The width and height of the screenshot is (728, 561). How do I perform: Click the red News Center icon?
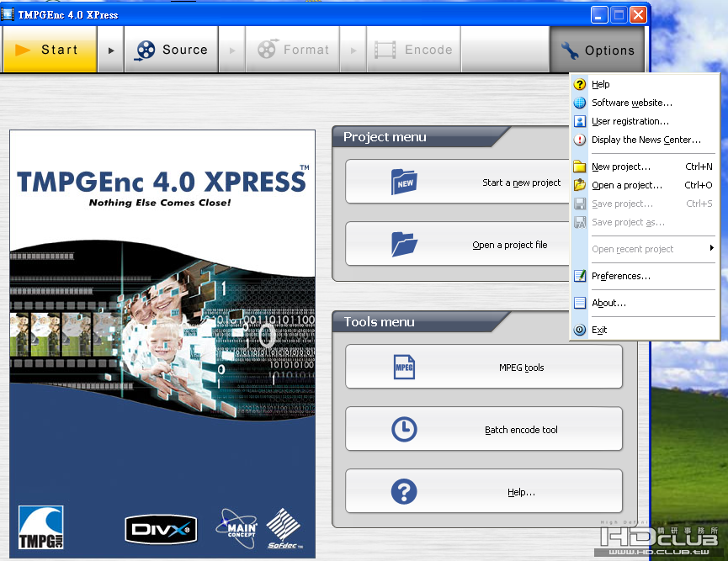580,140
